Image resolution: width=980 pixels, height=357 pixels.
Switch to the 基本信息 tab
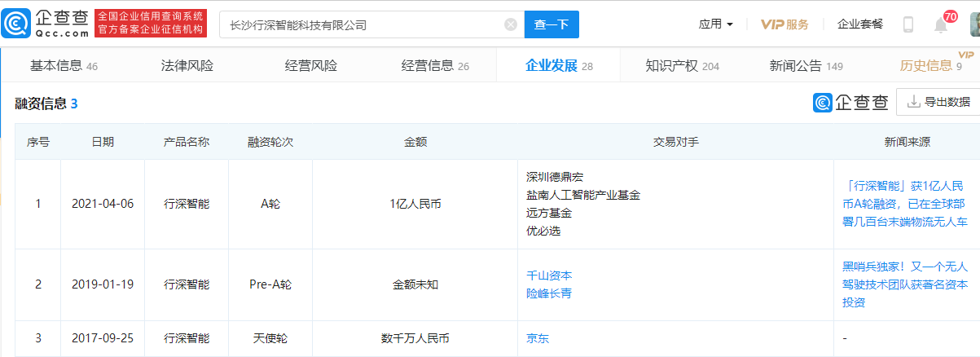64,66
